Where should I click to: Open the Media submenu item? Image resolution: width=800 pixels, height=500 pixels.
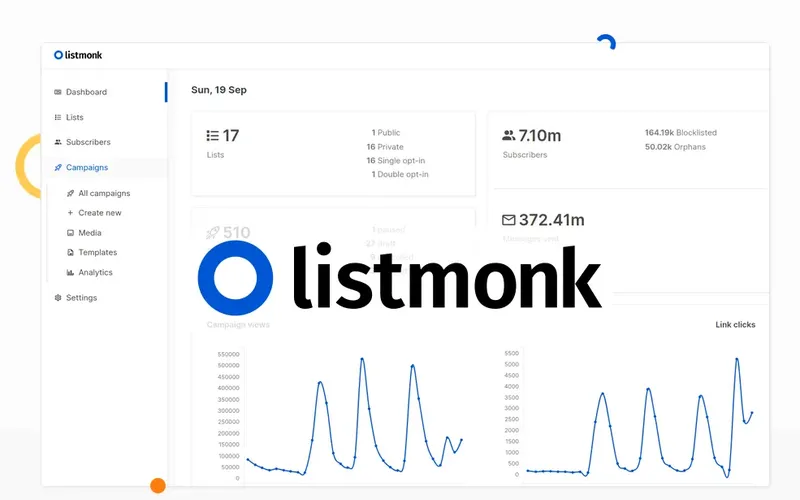[x=90, y=233]
